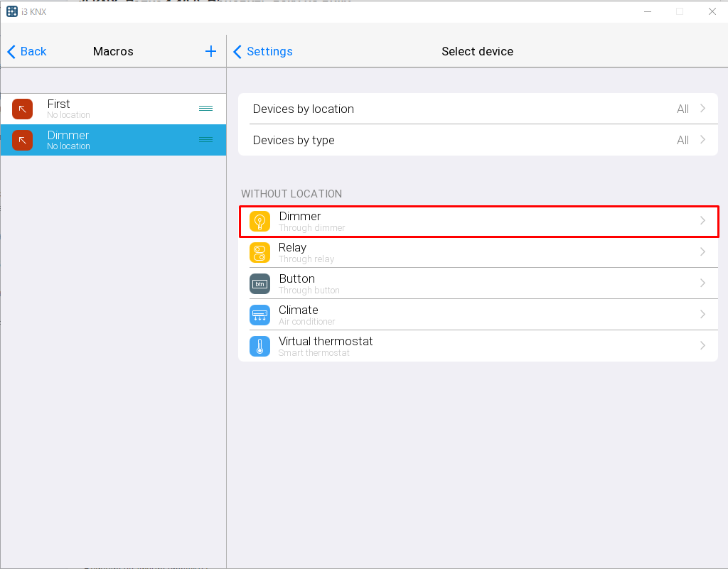The width and height of the screenshot is (728, 569).
Task: Go back using the Back button
Action: point(27,51)
